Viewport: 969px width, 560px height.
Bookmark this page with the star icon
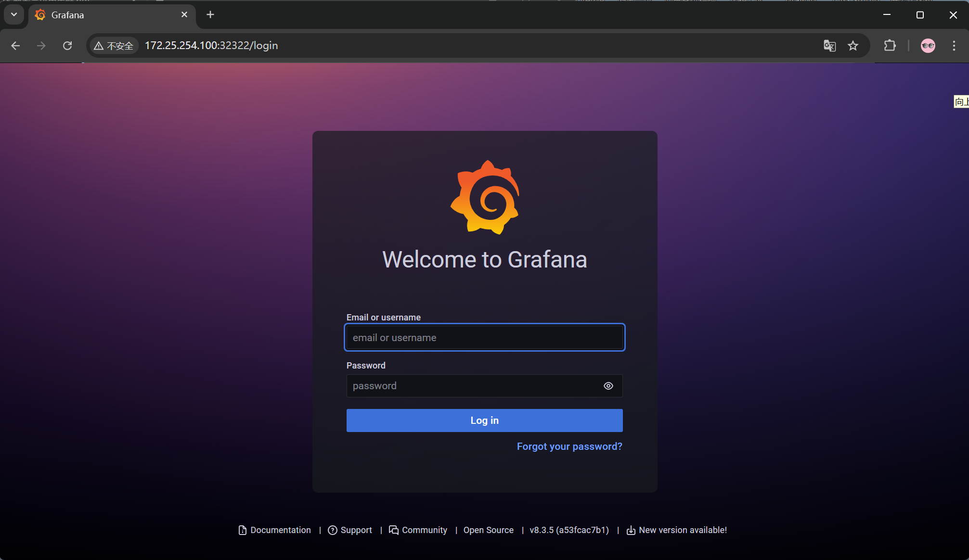pyautogui.click(x=853, y=46)
